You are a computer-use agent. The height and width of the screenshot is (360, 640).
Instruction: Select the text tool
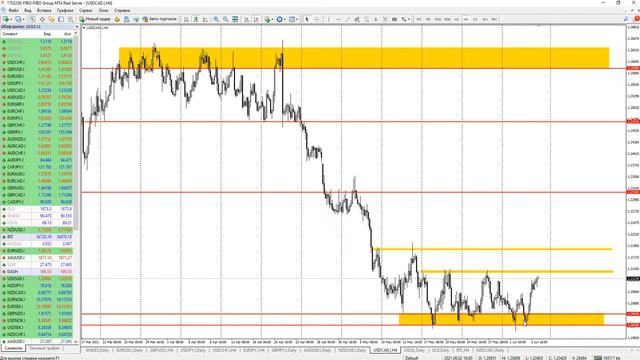[376, 19]
